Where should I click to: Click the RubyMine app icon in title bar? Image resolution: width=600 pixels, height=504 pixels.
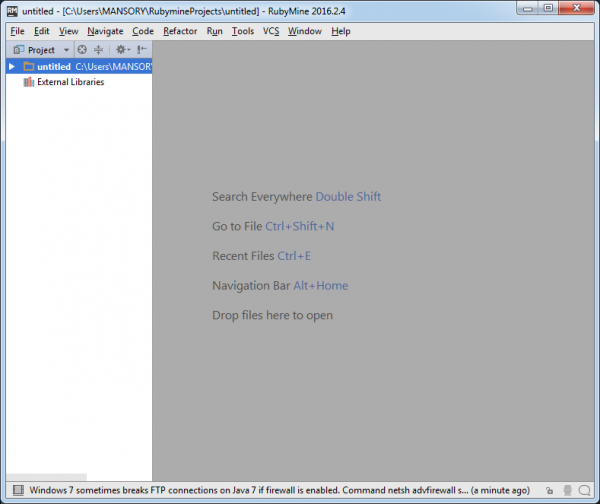pos(12,11)
